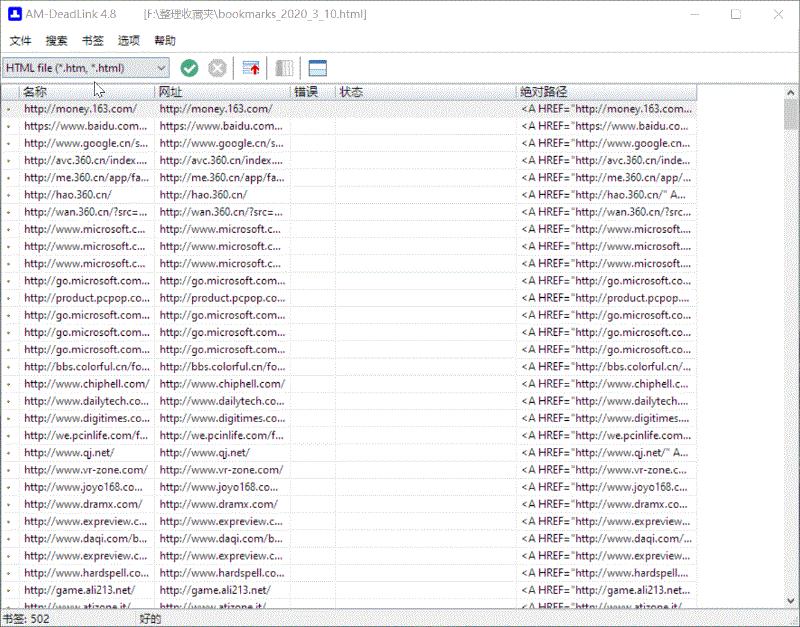Sort by the 网址 column header
The height and width of the screenshot is (627, 800).
(x=222, y=92)
